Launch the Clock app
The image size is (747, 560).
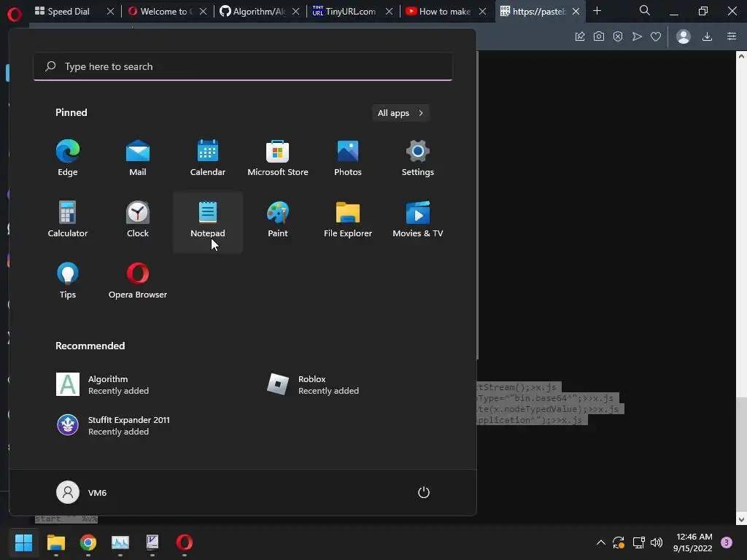click(x=138, y=219)
